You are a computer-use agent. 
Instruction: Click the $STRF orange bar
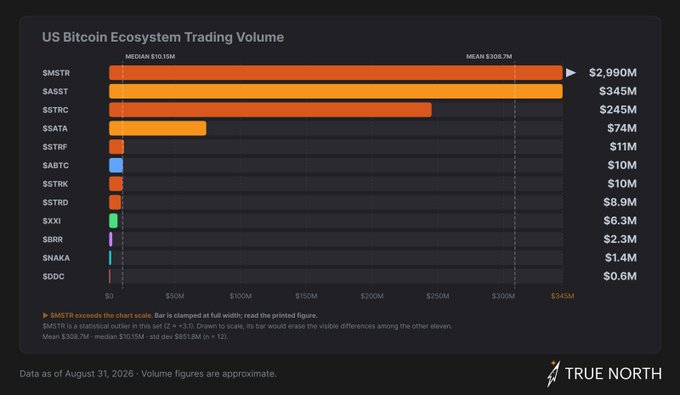click(x=116, y=147)
